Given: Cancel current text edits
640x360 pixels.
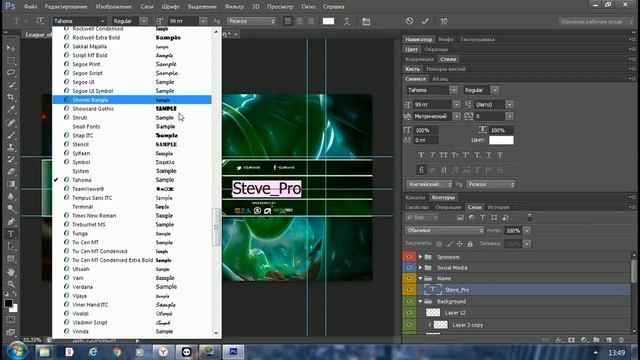Looking at the screenshot, I should pyautogui.click(x=409, y=21).
